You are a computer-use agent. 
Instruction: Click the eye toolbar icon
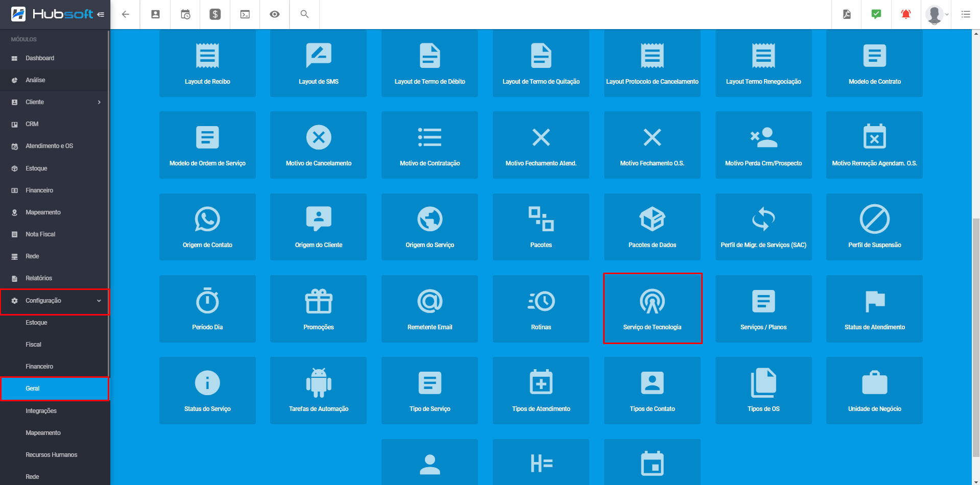[x=275, y=14]
